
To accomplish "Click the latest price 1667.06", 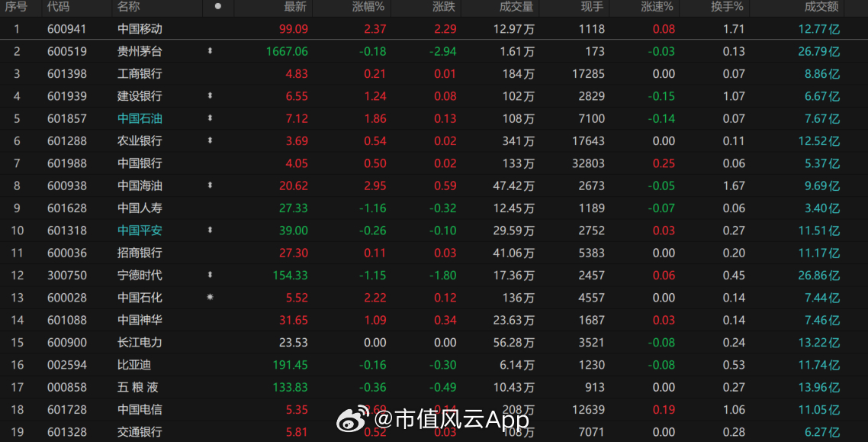I will click(287, 51).
